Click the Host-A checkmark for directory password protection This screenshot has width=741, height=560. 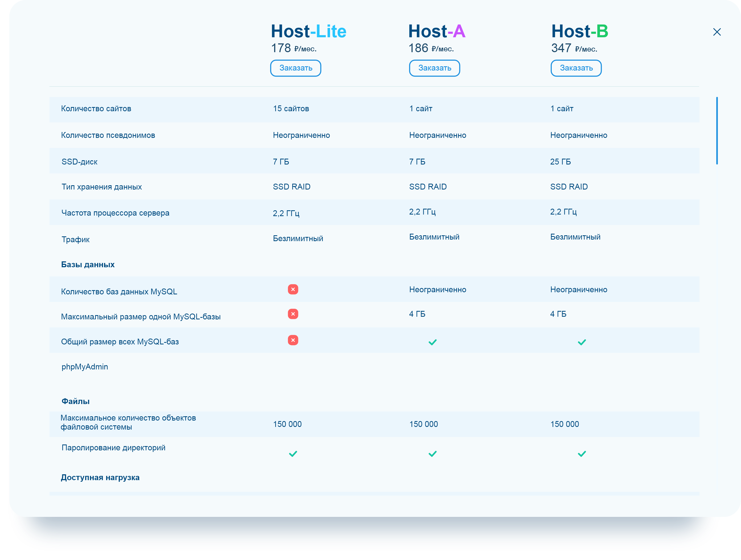click(x=433, y=454)
